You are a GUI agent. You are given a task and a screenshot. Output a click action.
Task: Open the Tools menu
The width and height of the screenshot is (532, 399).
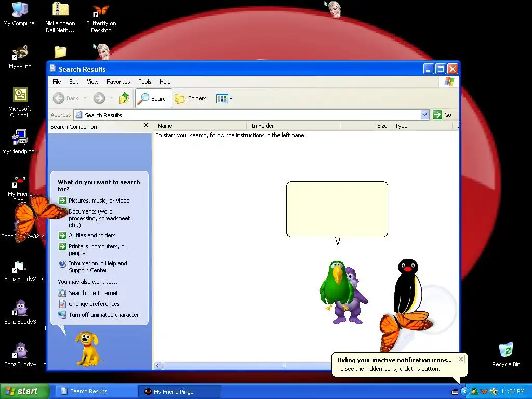pos(144,82)
